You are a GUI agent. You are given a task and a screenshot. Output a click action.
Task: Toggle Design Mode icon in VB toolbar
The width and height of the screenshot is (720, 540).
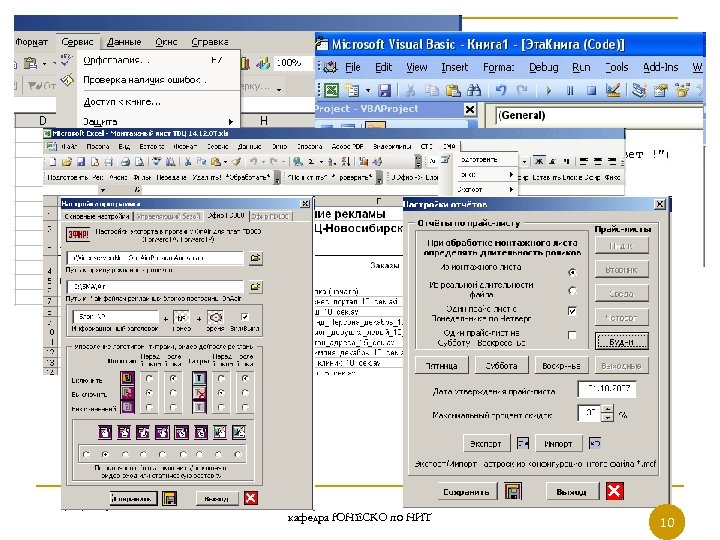coord(613,90)
